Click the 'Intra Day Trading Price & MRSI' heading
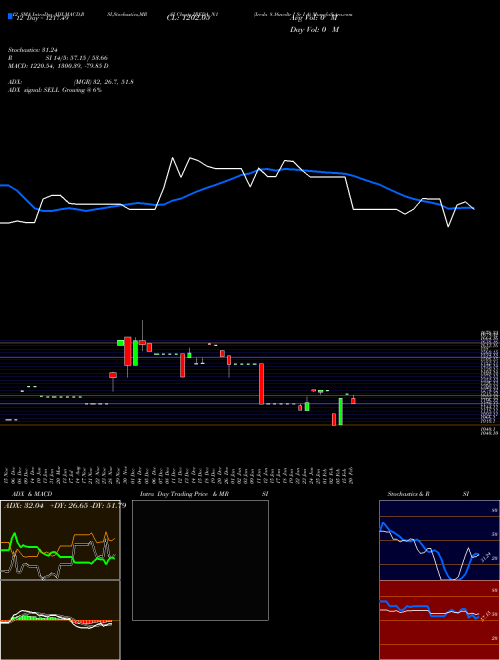Viewport: 500px width, 660px height. [x=204, y=494]
